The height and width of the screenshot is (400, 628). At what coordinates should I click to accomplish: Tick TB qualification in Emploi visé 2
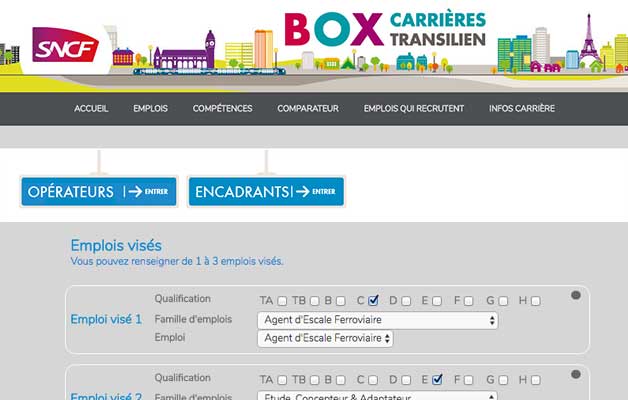point(315,380)
